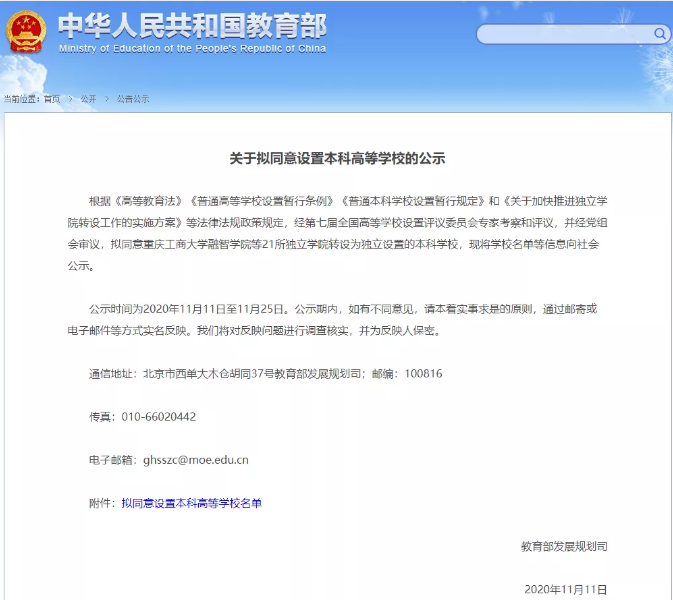Click the postal code 100816
673x600 pixels.
423,373
